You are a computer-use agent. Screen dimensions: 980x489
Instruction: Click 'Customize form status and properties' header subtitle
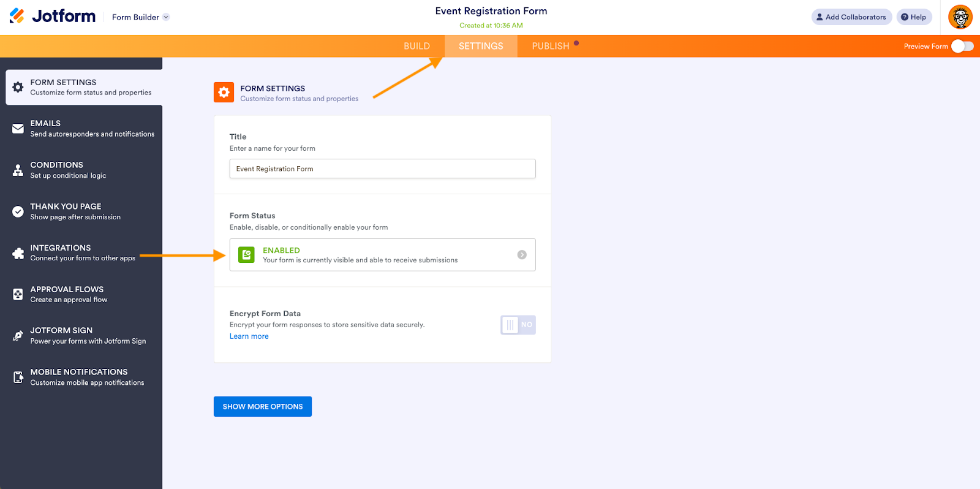pyautogui.click(x=299, y=99)
